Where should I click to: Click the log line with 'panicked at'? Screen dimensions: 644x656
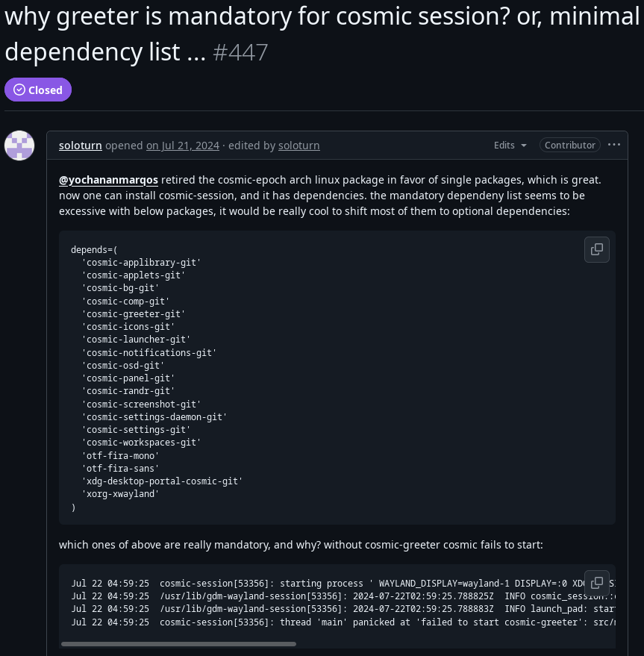tap(343, 622)
